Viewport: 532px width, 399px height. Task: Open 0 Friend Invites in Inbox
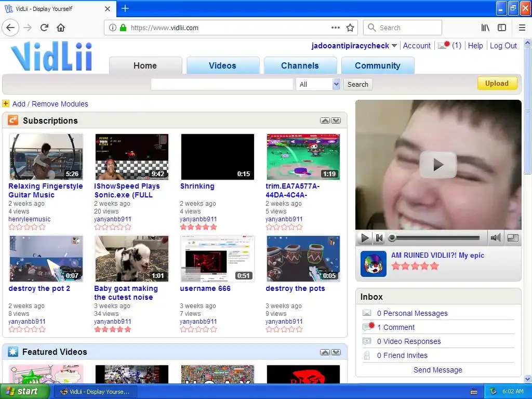(402, 355)
